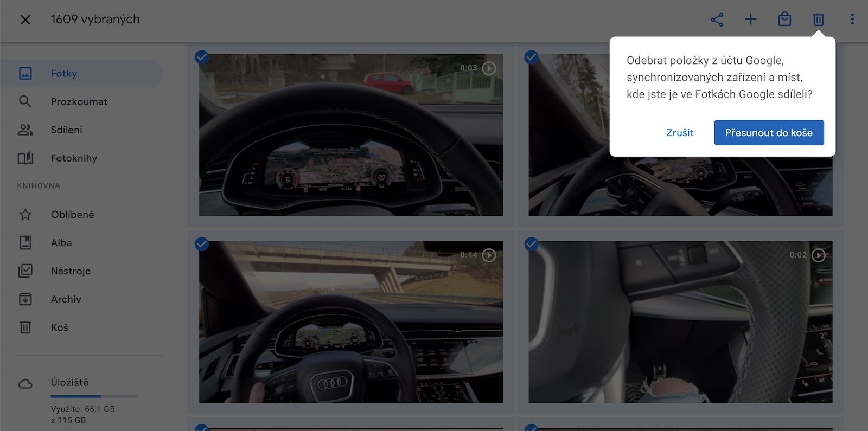Image resolution: width=868 pixels, height=431 pixels.
Task: Open the Fotky section
Action: pyautogui.click(x=81, y=73)
